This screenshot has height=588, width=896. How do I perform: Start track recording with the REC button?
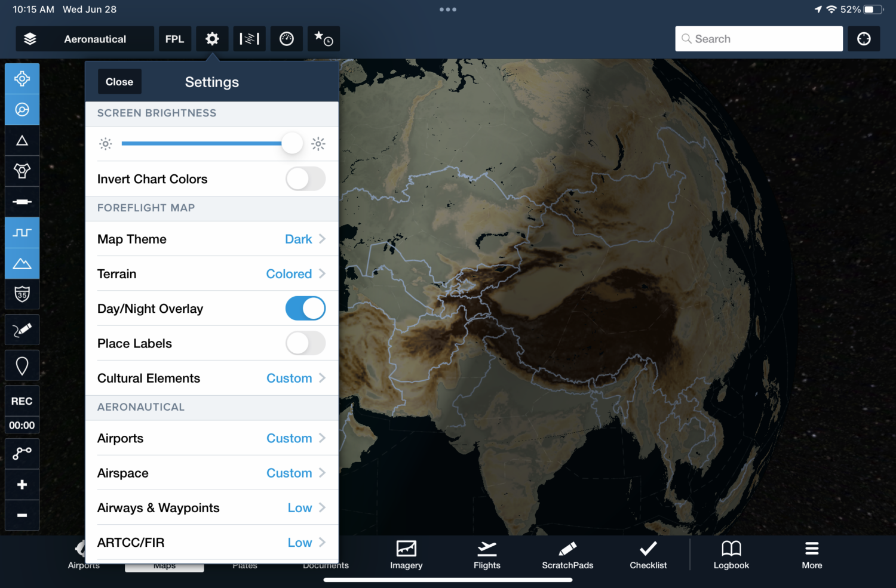pos(22,401)
